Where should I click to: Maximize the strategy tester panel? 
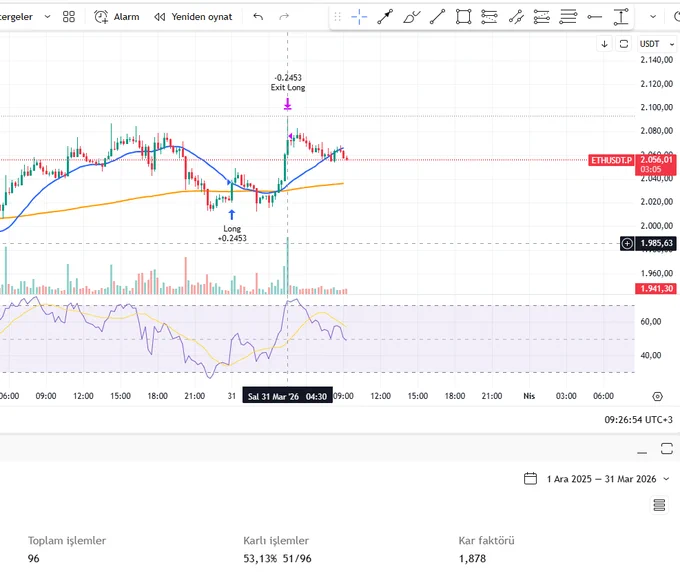pyautogui.click(x=667, y=448)
